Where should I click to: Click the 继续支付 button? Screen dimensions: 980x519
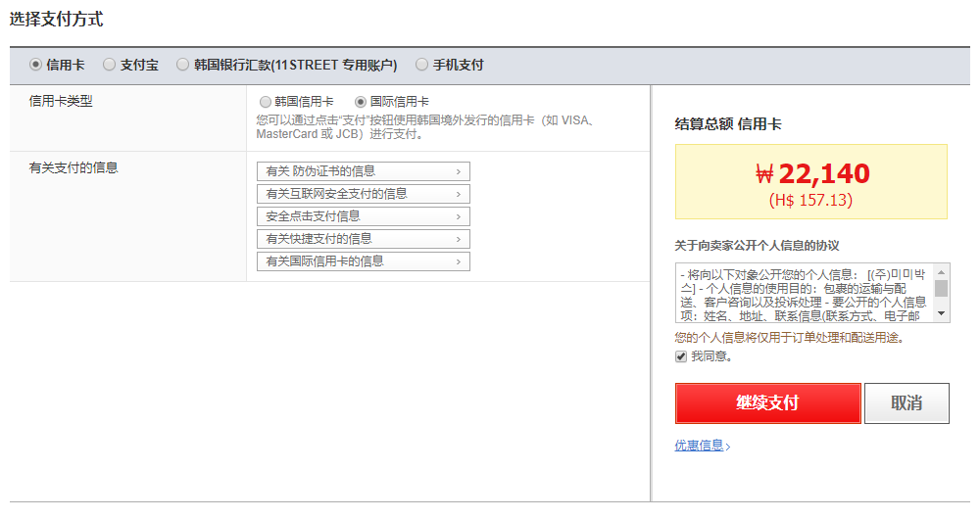(767, 403)
